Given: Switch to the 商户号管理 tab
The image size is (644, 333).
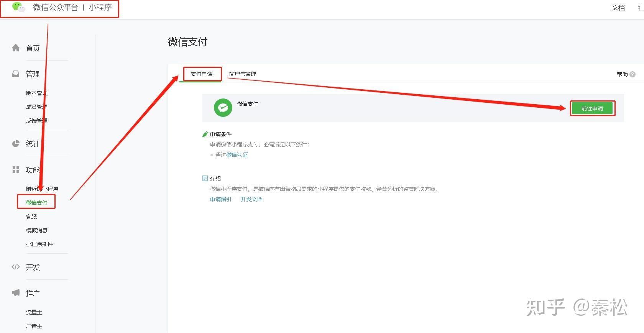Looking at the screenshot, I should [243, 74].
